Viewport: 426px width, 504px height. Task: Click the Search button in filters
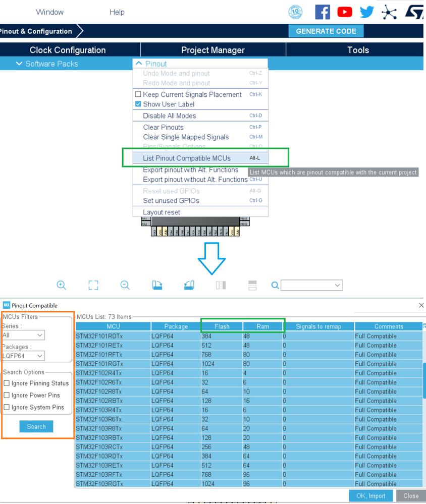(36, 426)
